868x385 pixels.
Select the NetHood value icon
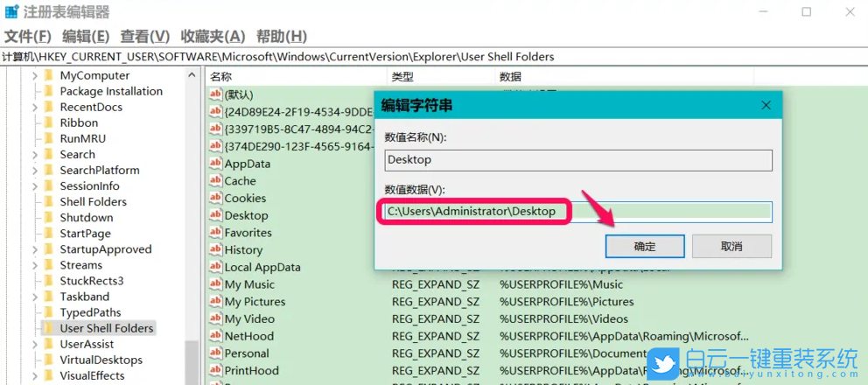tap(215, 336)
